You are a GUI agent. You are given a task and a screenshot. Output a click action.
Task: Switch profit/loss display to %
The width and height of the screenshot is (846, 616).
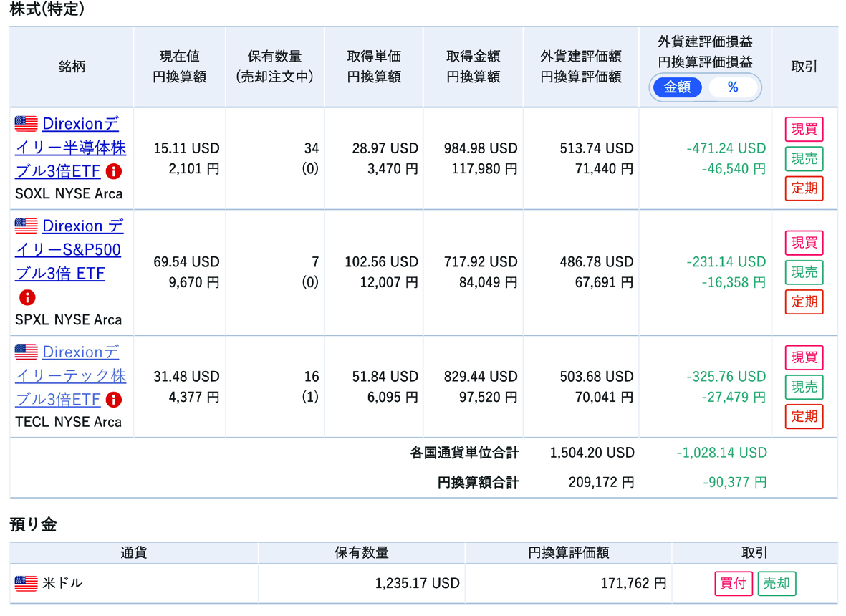733,87
